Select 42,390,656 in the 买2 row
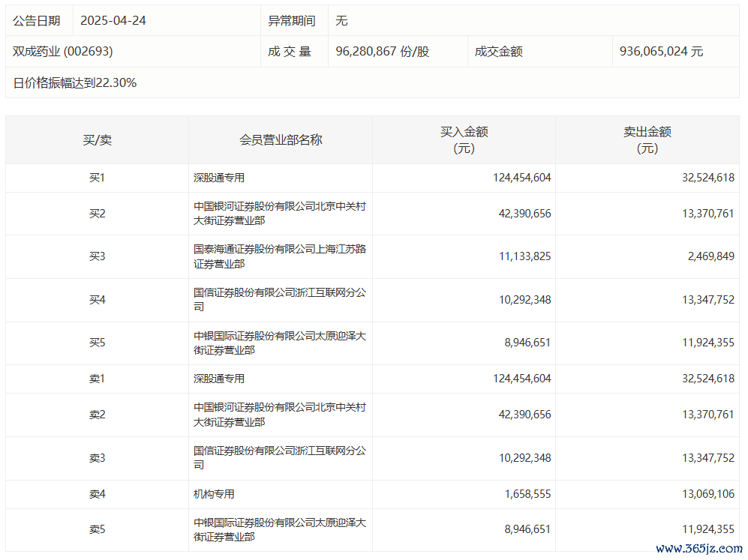Image resolution: width=748 pixels, height=560 pixels. [x=524, y=214]
